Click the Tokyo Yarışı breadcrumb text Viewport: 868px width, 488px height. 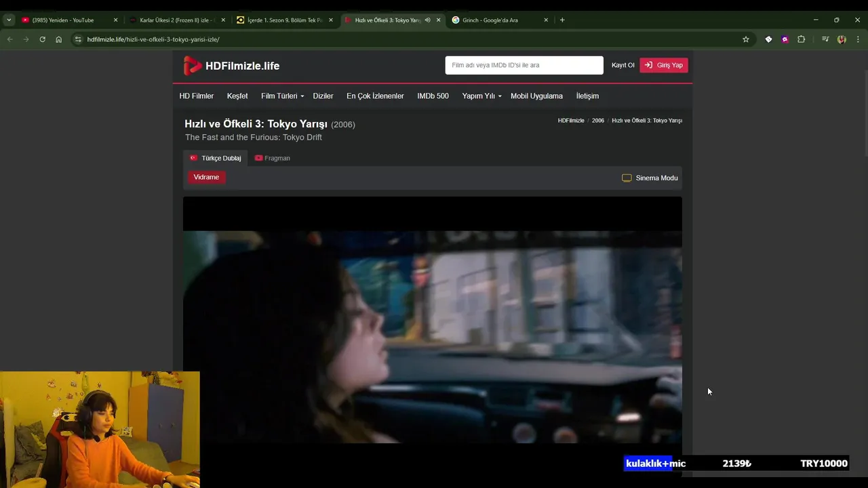(647, 121)
